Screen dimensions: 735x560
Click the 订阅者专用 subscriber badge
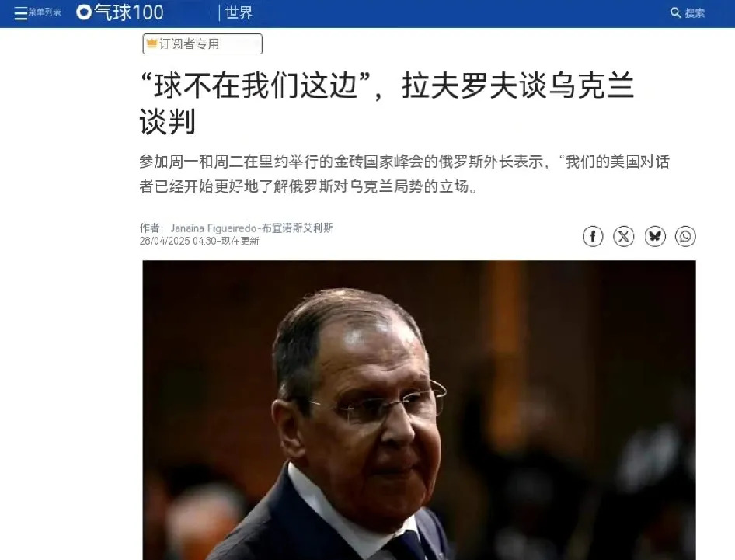tap(203, 44)
